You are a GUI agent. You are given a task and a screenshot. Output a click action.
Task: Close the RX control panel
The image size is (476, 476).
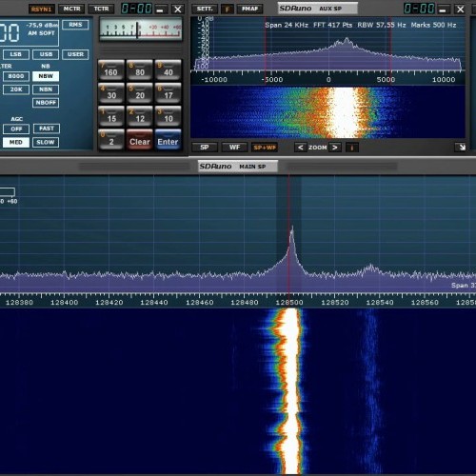pyautogui.click(x=178, y=10)
